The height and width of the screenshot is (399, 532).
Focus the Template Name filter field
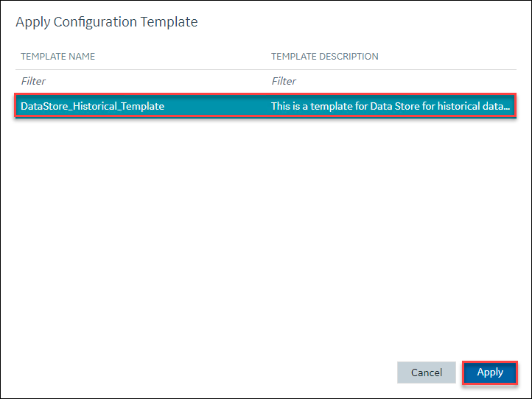click(141, 81)
